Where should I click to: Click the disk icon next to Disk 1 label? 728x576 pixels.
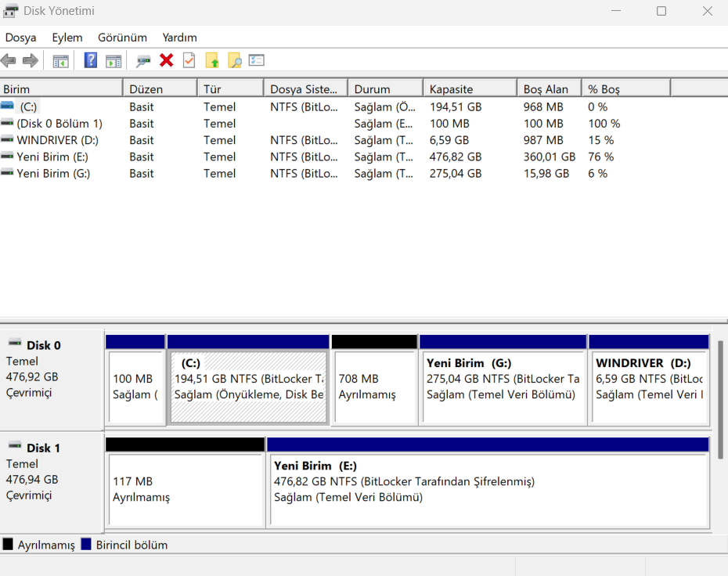pyautogui.click(x=15, y=446)
